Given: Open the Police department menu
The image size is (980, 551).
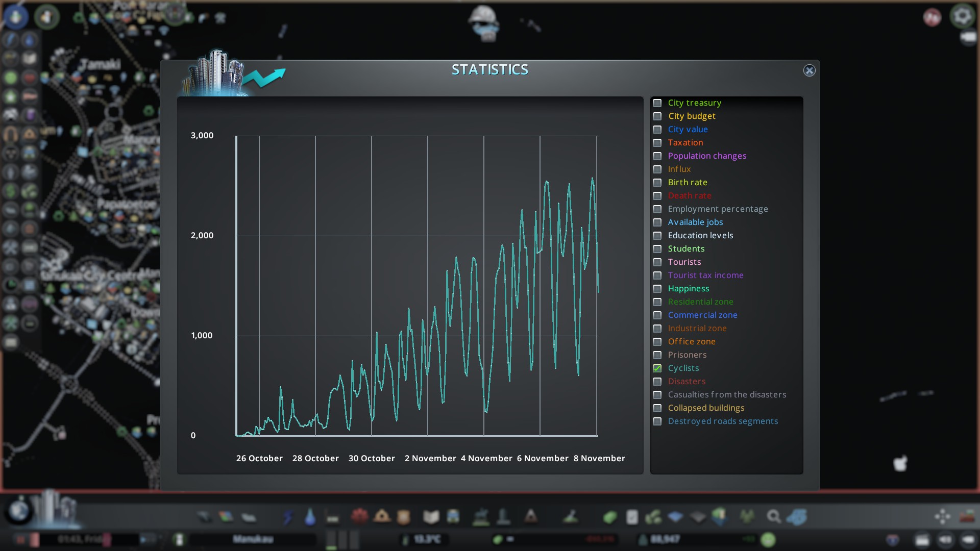Looking at the screenshot, I should pos(404,517).
